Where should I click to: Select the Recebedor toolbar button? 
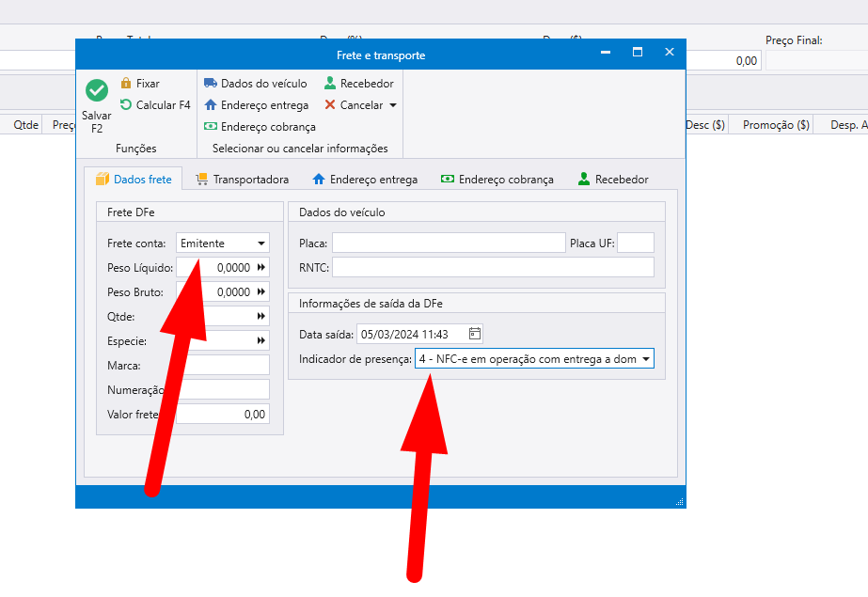coord(358,84)
